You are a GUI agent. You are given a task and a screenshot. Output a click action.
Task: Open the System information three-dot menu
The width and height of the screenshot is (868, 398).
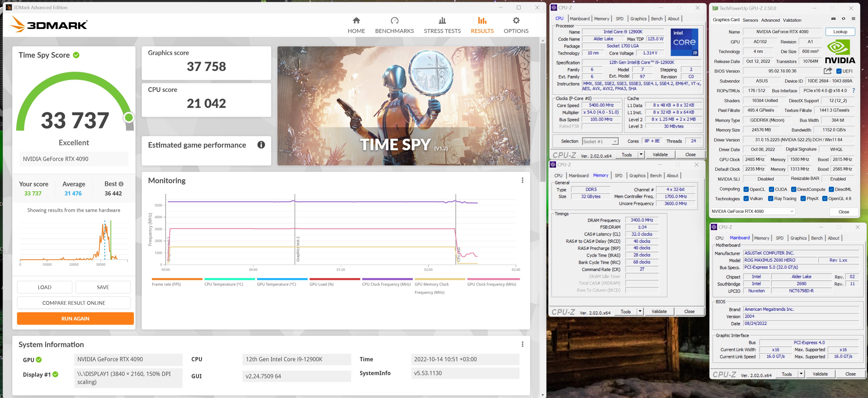(x=522, y=344)
